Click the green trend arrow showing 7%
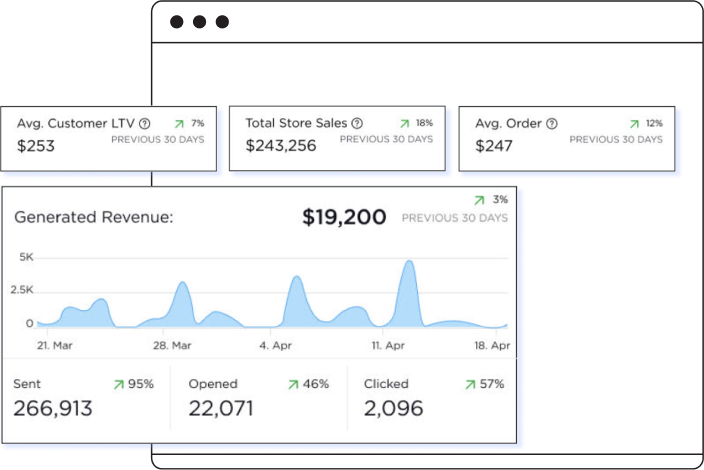The width and height of the screenshot is (704, 470). pos(179,124)
